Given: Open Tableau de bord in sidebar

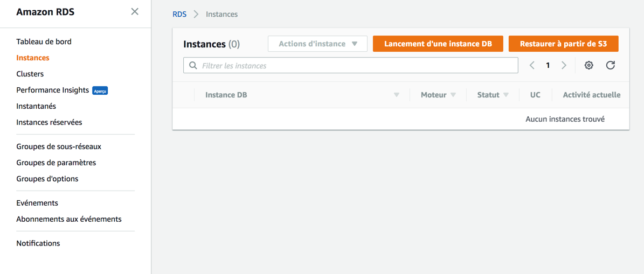Looking at the screenshot, I should 44,41.
